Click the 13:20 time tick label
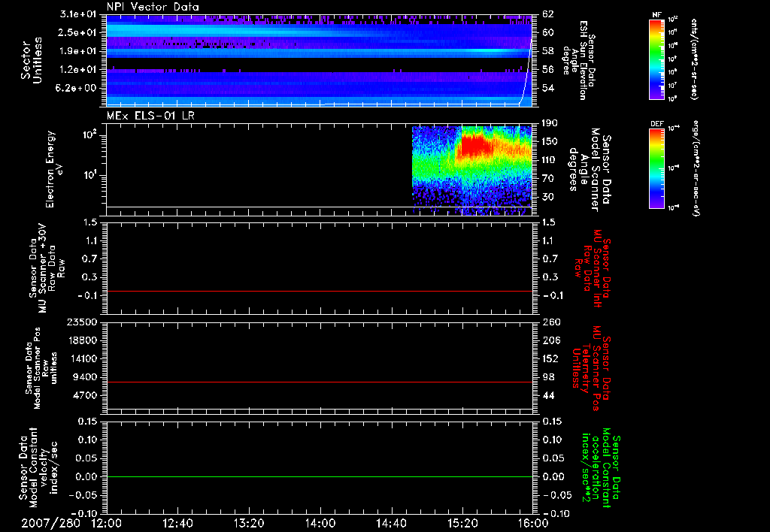The width and height of the screenshot is (770, 532). [249, 524]
